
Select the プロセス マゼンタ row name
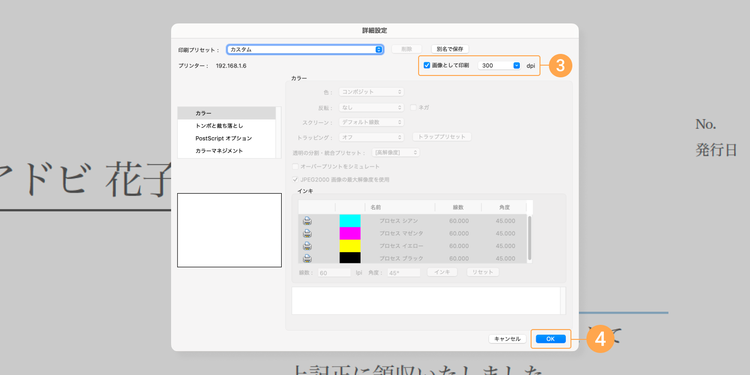point(401,233)
